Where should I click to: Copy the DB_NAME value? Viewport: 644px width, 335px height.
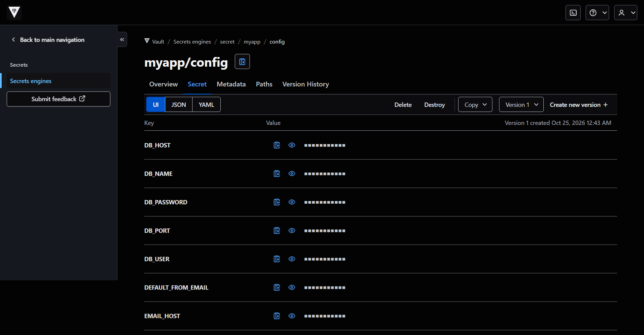click(x=277, y=174)
